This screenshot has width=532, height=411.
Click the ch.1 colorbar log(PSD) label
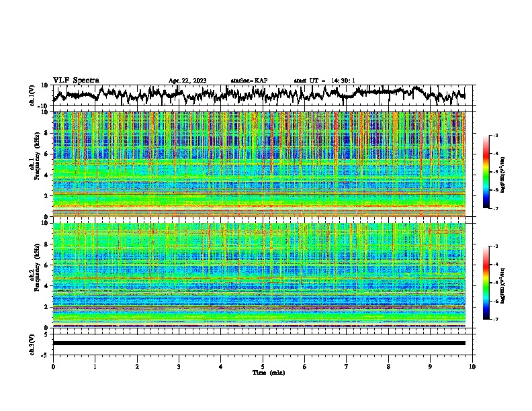pyautogui.click(x=503, y=175)
